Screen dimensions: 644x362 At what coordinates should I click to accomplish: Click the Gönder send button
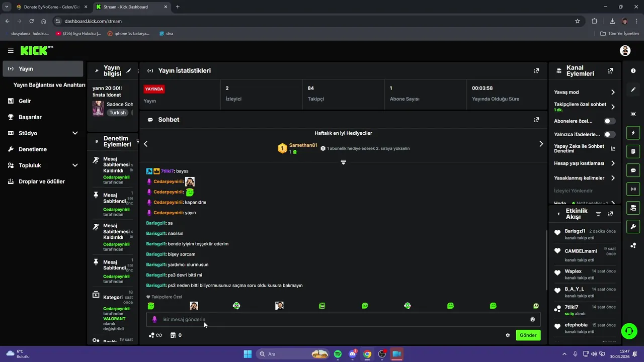point(528,335)
